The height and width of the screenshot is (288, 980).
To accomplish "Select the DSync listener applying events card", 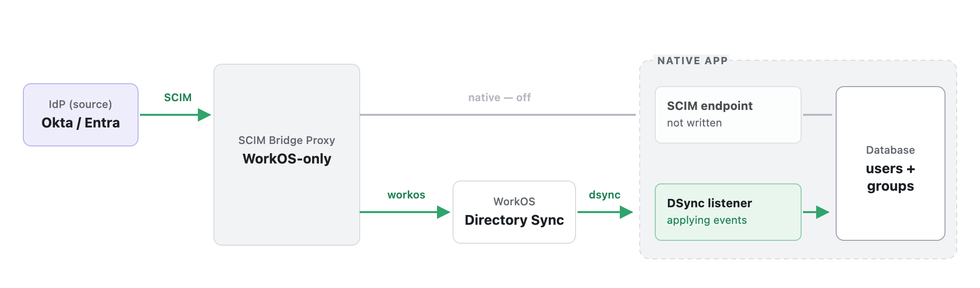I will [x=728, y=212].
